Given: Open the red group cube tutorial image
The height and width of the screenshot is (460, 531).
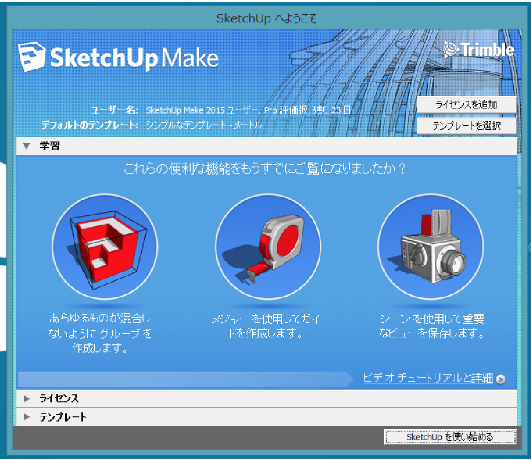Looking at the screenshot, I should 105,247.
